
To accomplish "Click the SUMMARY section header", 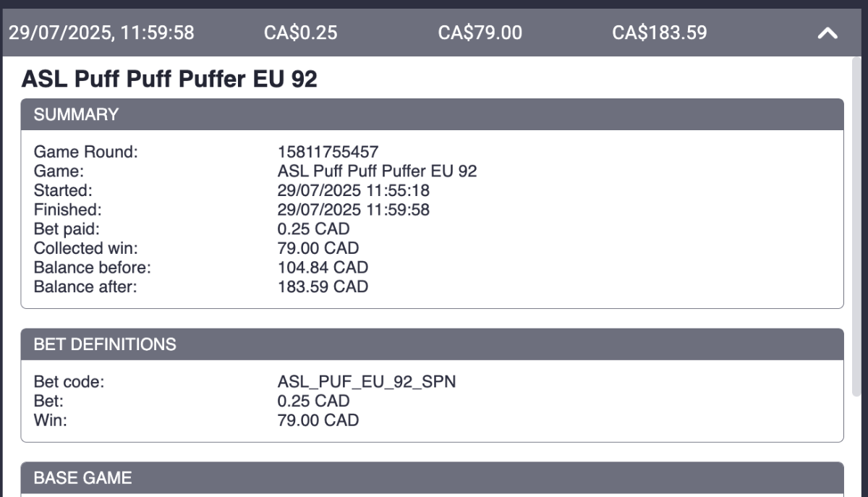I will [x=433, y=114].
